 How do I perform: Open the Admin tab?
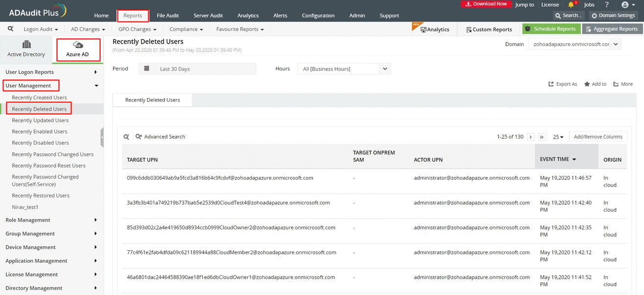pos(357,16)
